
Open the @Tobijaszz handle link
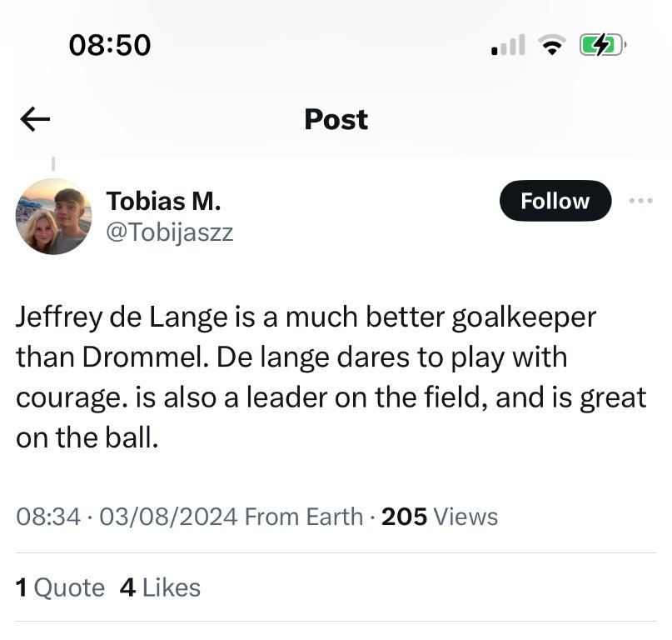click(x=170, y=232)
